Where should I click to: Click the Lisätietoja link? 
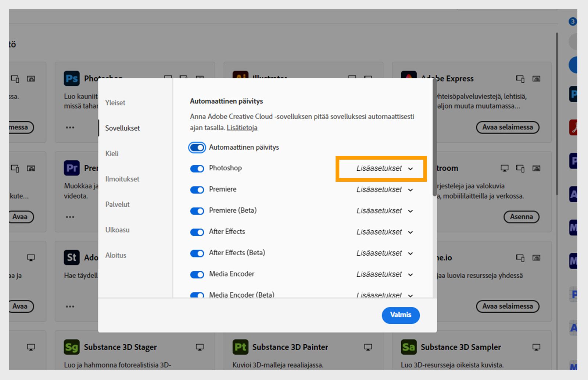coord(242,128)
